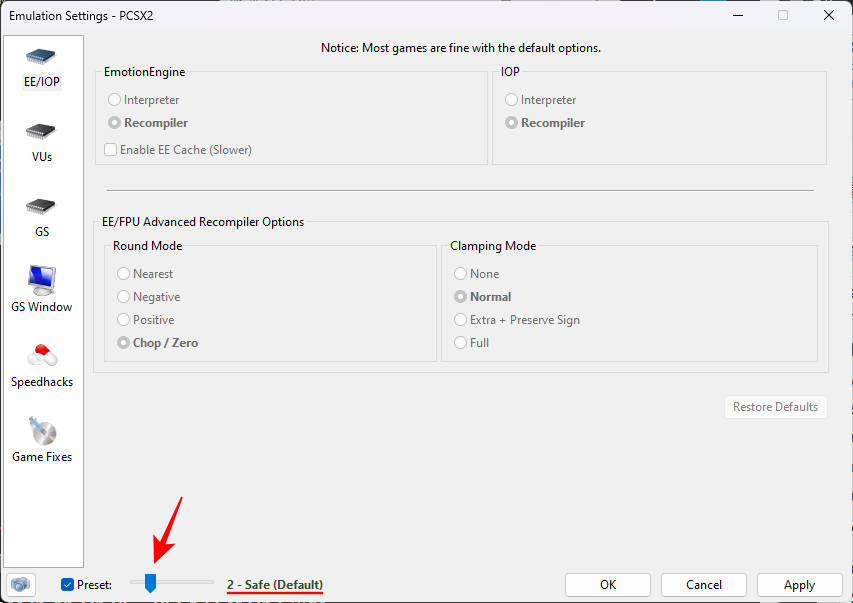Open the Speedhacks settings icon
The image size is (853, 603).
point(42,356)
